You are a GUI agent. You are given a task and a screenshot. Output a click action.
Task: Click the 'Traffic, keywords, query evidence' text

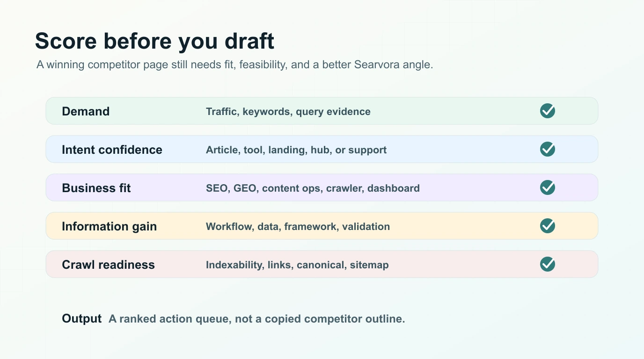click(288, 111)
